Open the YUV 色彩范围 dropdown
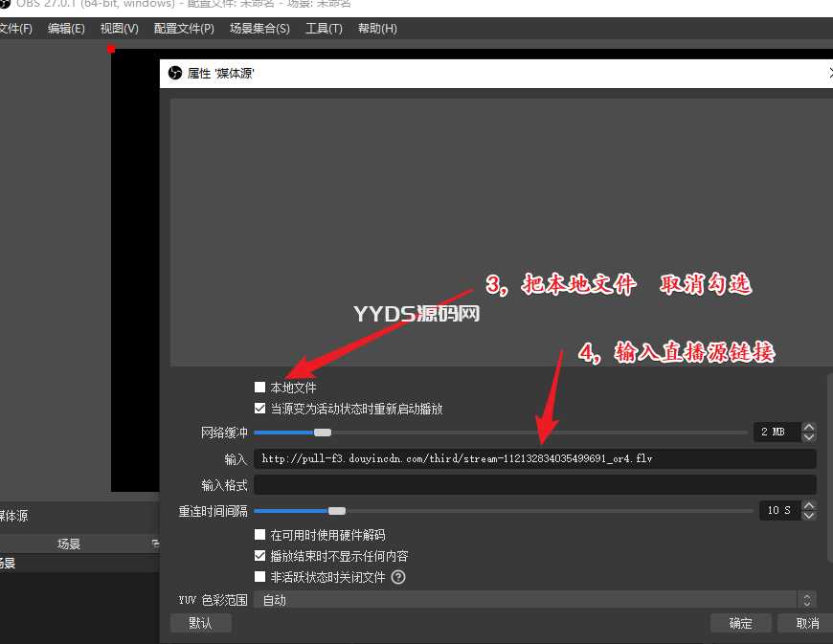The height and width of the screenshot is (644, 833). (534, 600)
